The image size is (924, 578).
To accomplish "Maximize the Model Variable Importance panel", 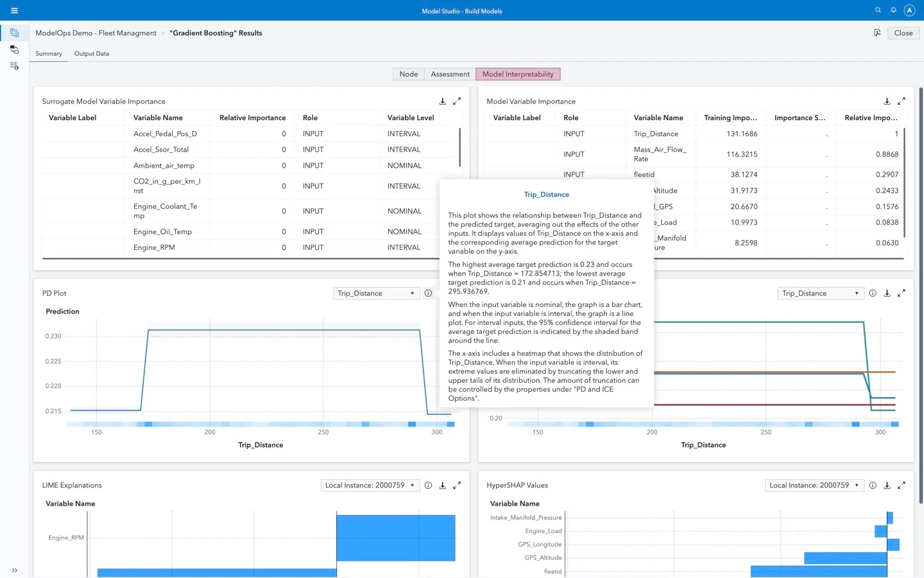I will coord(902,101).
